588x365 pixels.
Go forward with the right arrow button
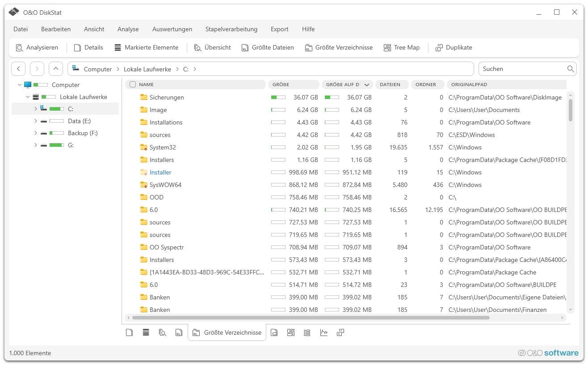pos(37,69)
